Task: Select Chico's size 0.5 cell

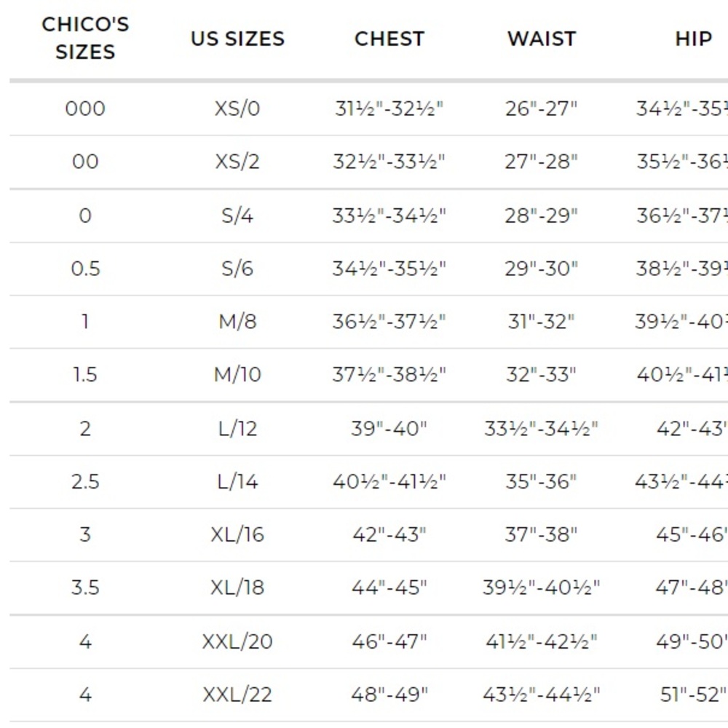Action: click(85, 269)
